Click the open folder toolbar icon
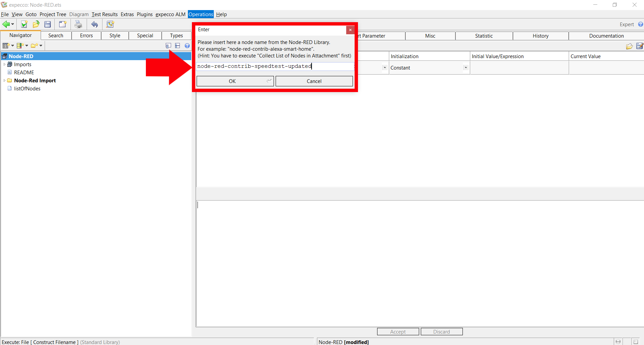 [x=36, y=24]
